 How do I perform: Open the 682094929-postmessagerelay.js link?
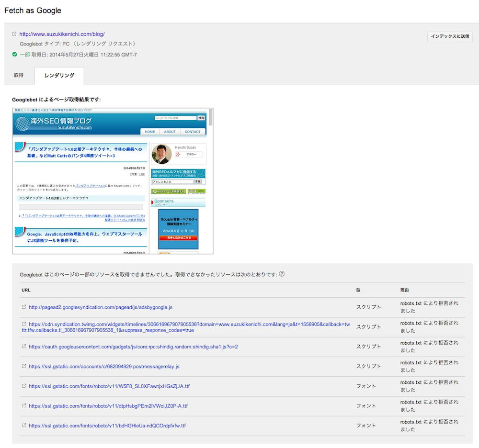pyautogui.click(x=104, y=367)
